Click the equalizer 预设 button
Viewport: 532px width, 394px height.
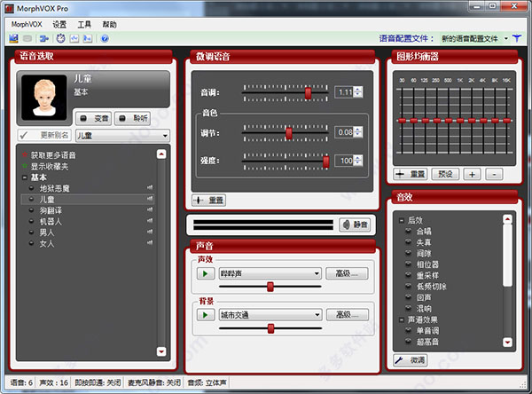[x=445, y=174]
